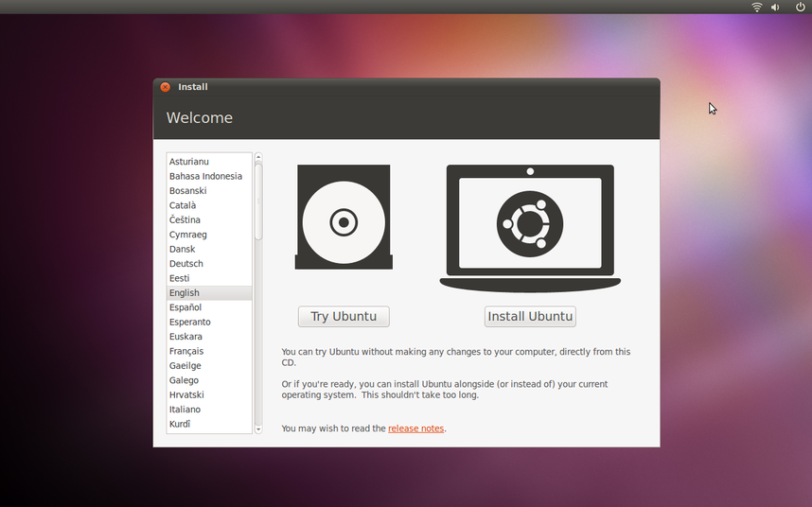Choose Català language
The height and width of the screenshot is (507, 812).
tap(209, 205)
